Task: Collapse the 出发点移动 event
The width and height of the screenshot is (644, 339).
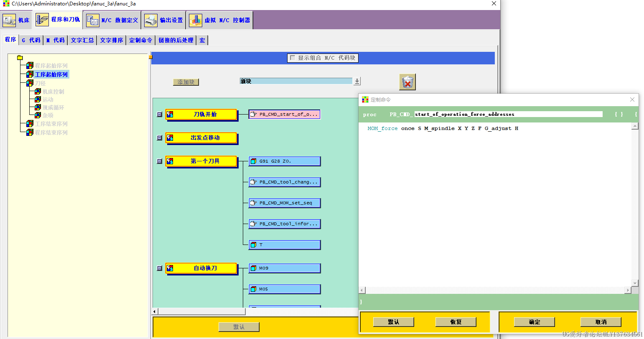Action: pyautogui.click(x=159, y=138)
